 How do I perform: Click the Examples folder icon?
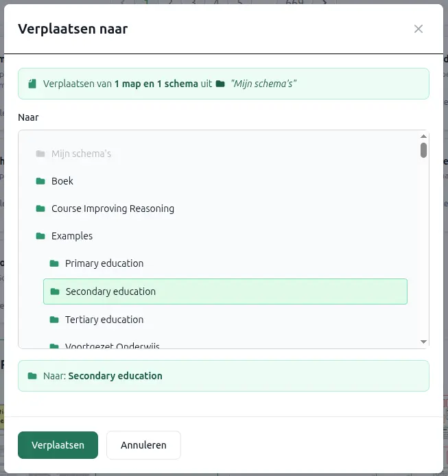(40, 236)
